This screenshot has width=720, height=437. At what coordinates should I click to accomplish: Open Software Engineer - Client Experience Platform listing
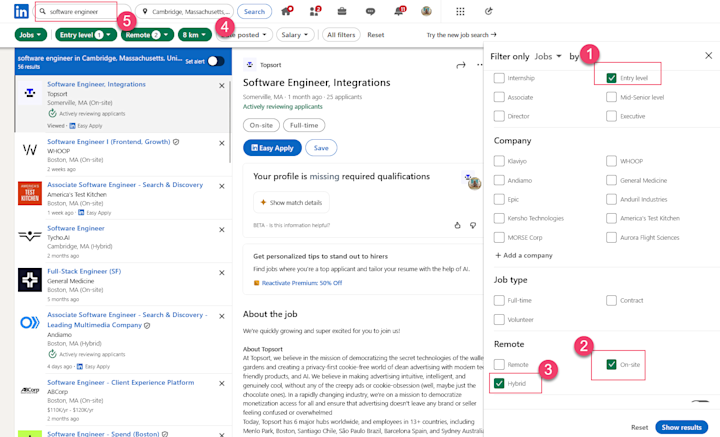[x=121, y=382]
